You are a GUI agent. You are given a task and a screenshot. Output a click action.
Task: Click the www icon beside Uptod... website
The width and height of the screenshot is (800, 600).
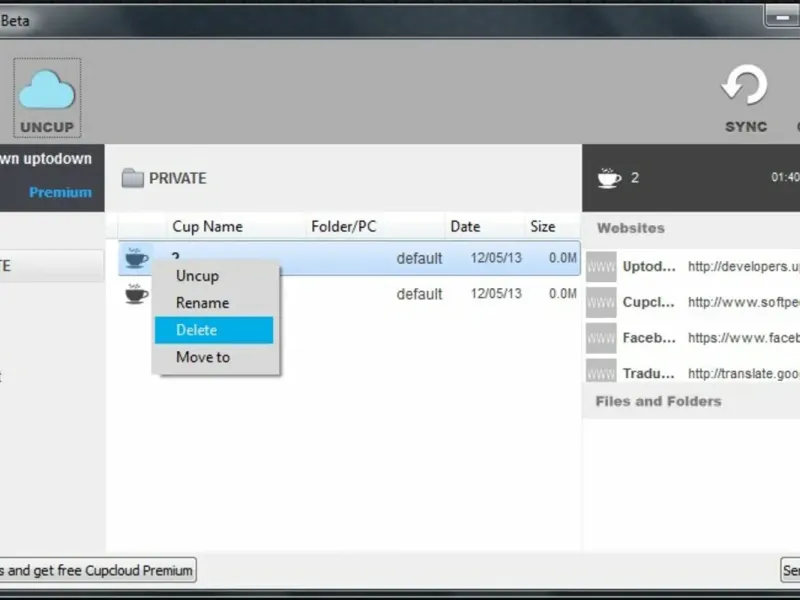tap(601, 266)
